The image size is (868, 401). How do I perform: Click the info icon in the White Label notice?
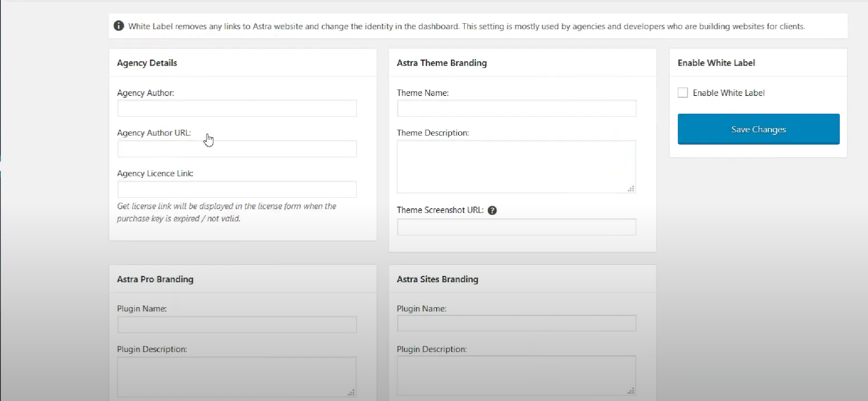coord(119,26)
